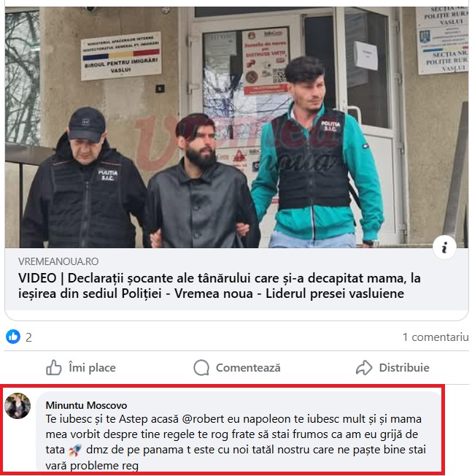This screenshot has width=472, height=476.
Task: Click the article link card description area
Action: point(236,280)
